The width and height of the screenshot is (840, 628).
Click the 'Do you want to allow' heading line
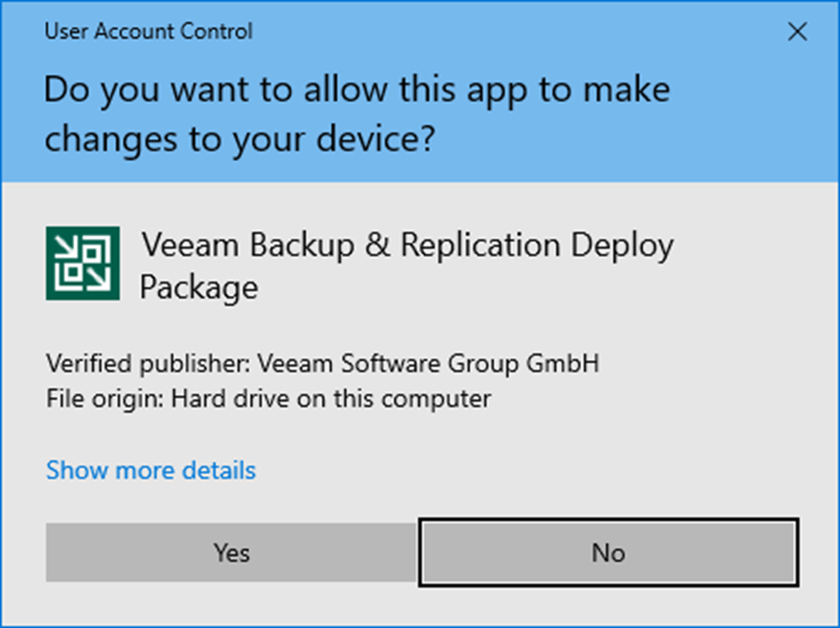[357, 90]
